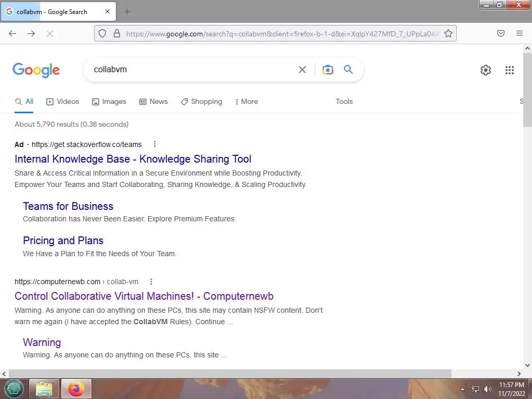Viewport: 532px width, 399px height.
Task: Clear the search box with the X icon
Action: pyautogui.click(x=302, y=70)
